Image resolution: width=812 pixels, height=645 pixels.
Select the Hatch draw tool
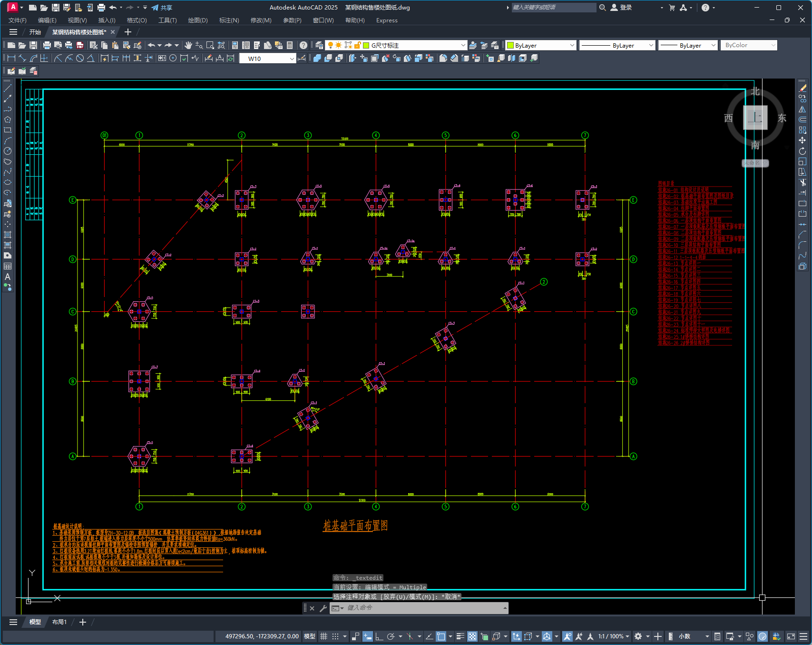(x=8, y=235)
